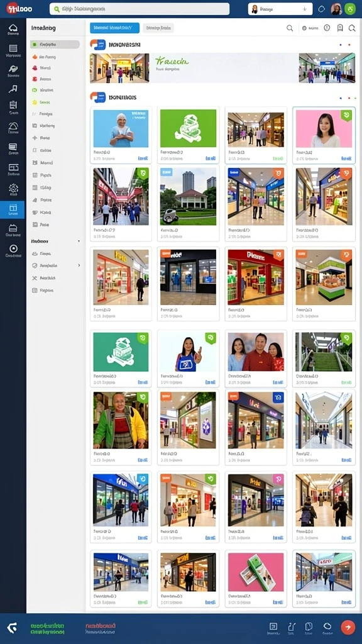Click the bookmark icon in toolbar

pyautogui.click(x=340, y=28)
